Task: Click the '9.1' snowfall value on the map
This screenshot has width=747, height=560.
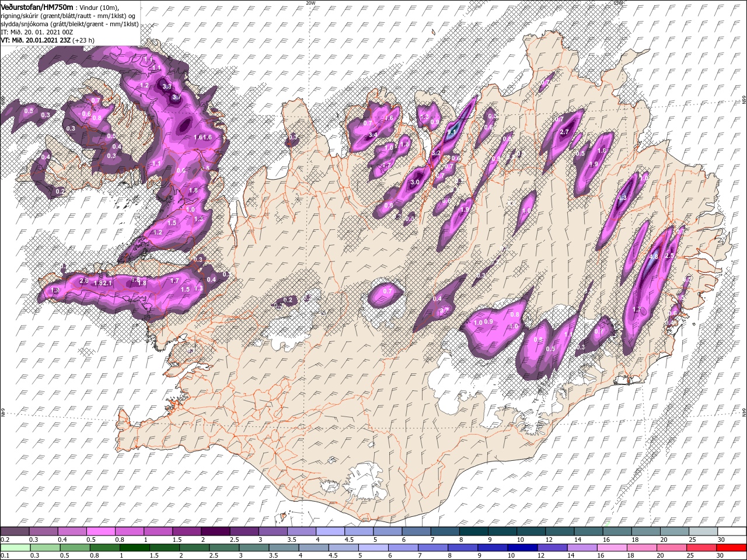Action: pos(452,132)
